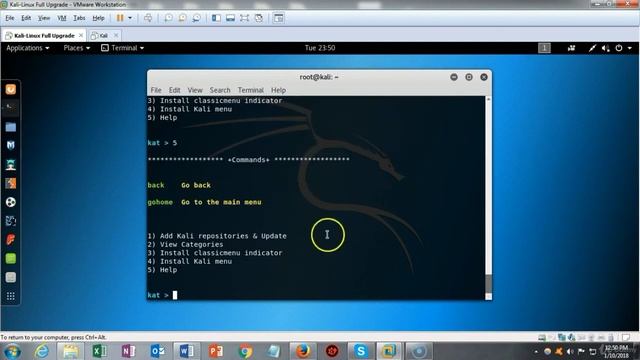Open the Kali power system menu
This screenshot has height=360, width=640.
(x=623, y=48)
